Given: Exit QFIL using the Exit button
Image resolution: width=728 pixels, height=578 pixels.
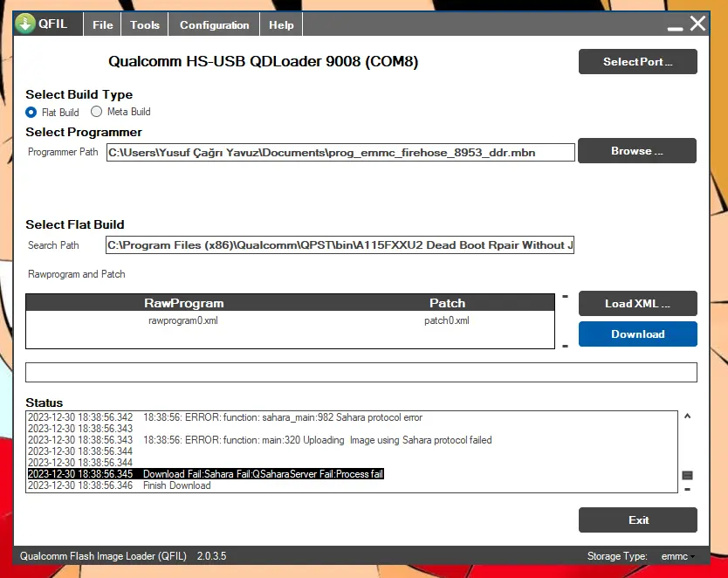Looking at the screenshot, I should click(637, 520).
